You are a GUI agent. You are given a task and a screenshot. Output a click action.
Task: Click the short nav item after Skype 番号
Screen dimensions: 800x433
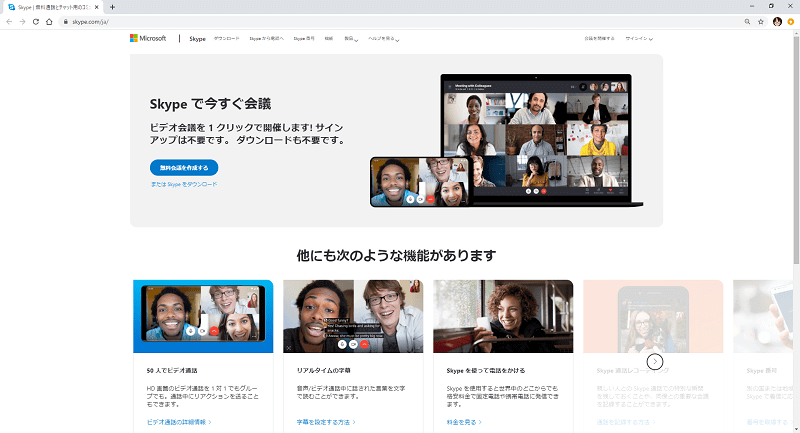329,39
